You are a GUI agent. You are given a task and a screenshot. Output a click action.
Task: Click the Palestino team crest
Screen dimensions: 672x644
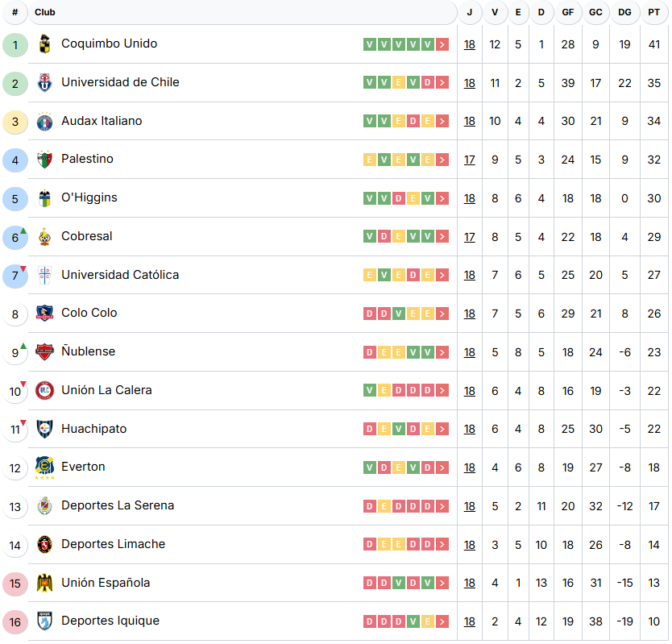pos(45,160)
